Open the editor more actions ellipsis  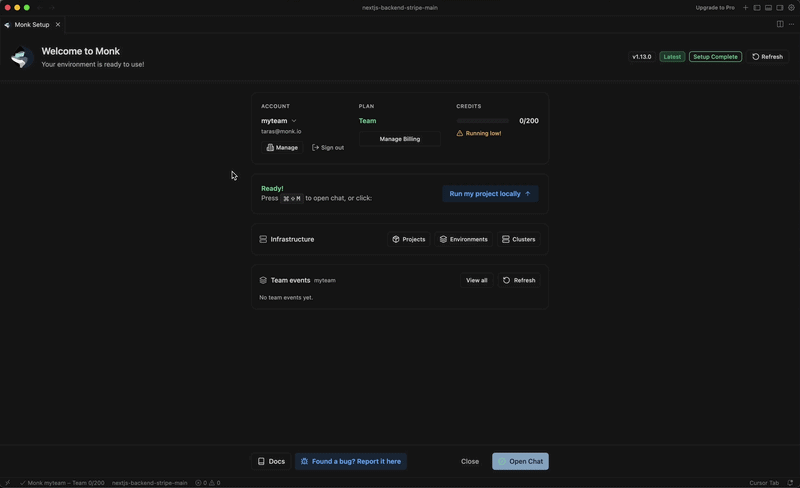pyautogui.click(x=791, y=24)
